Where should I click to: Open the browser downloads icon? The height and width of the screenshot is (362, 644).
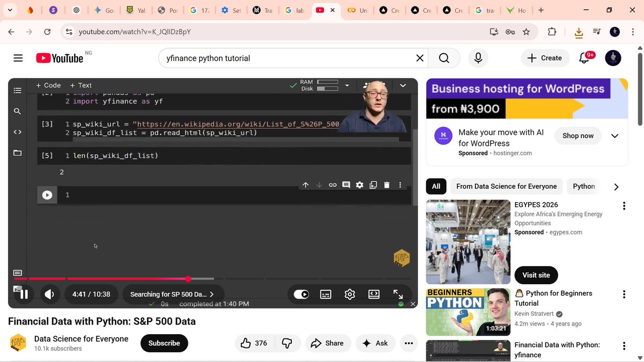pyautogui.click(x=579, y=33)
